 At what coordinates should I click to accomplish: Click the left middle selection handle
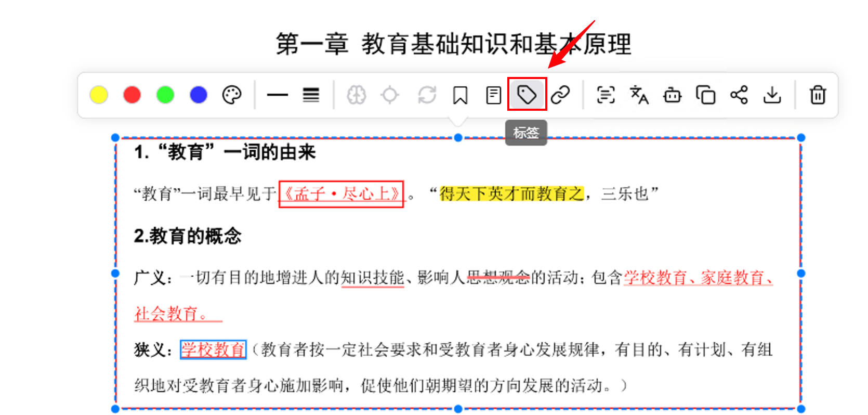(x=115, y=273)
